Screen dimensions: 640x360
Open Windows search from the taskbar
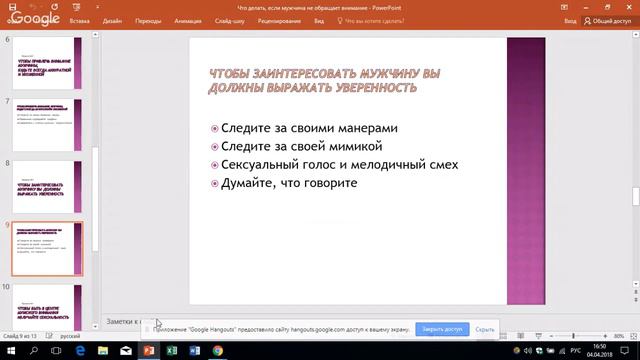click(x=34, y=351)
